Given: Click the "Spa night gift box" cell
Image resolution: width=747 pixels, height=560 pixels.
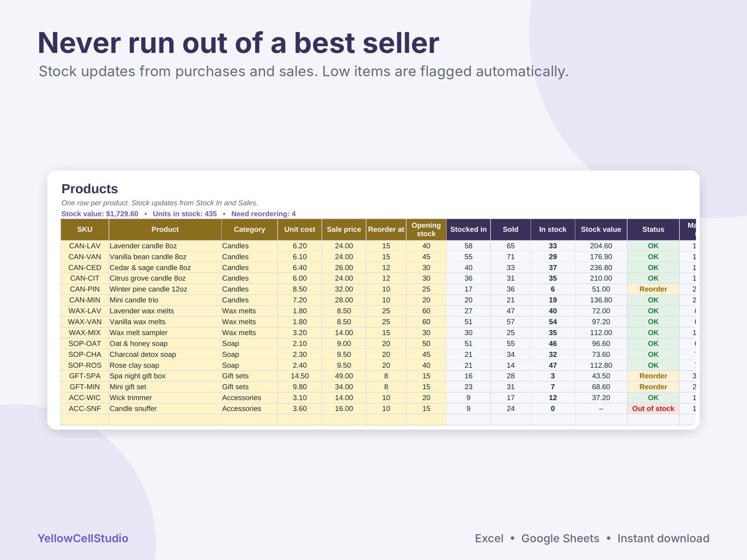Looking at the screenshot, I should point(165,376).
